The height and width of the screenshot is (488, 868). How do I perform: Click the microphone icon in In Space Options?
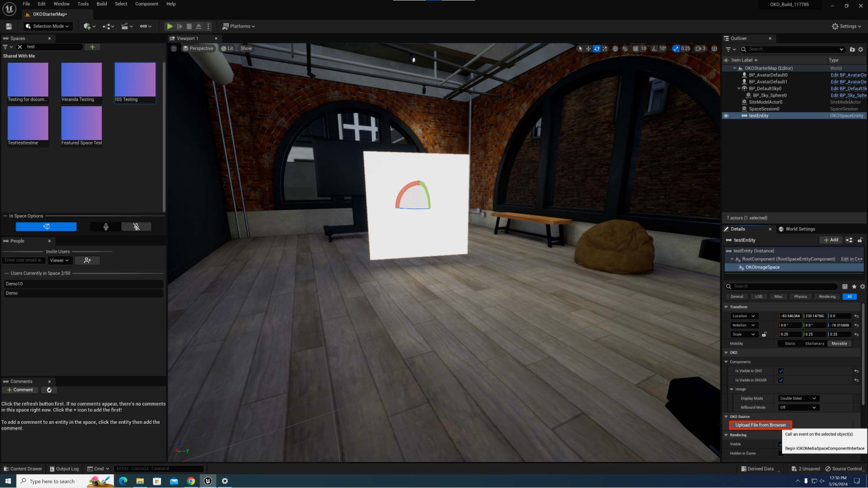pyautogui.click(x=106, y=227)
